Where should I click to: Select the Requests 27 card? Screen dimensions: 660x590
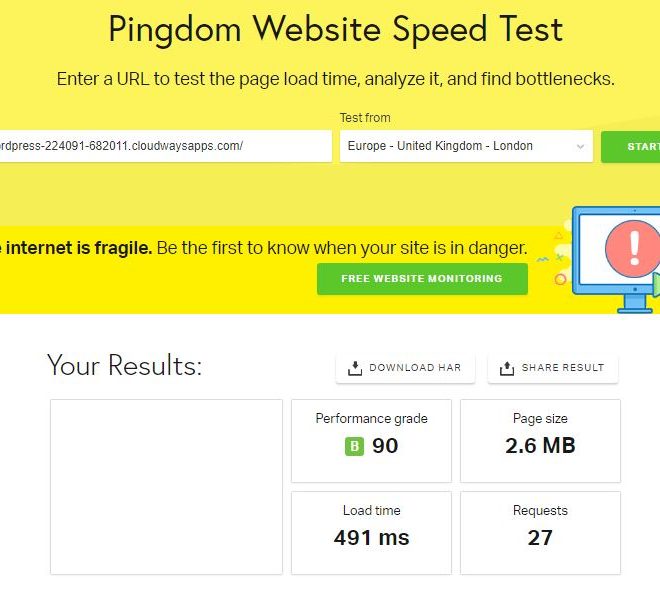pos(540,532)
